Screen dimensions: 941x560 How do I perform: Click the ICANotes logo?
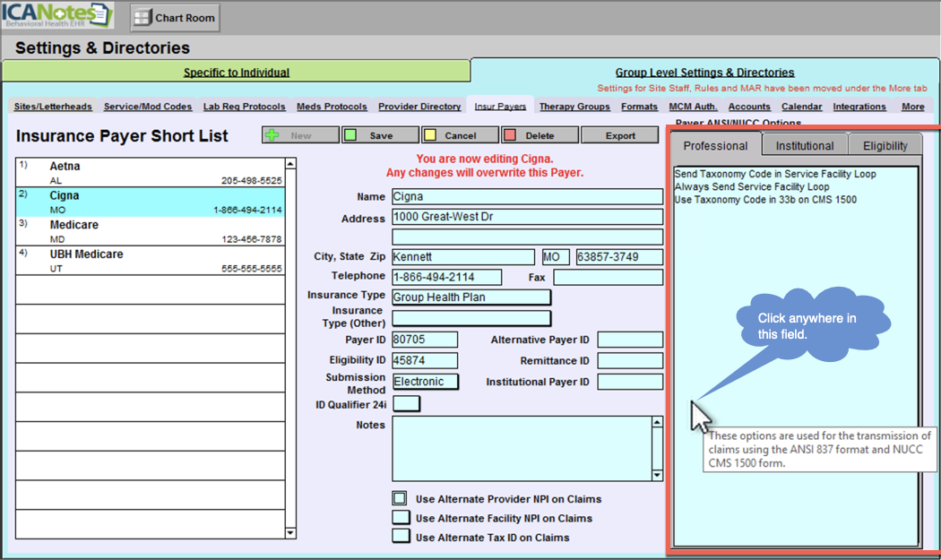[x=57, y=15]
